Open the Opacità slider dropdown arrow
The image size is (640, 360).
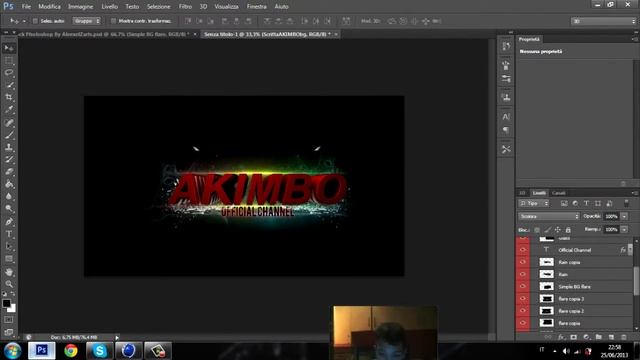624,216
